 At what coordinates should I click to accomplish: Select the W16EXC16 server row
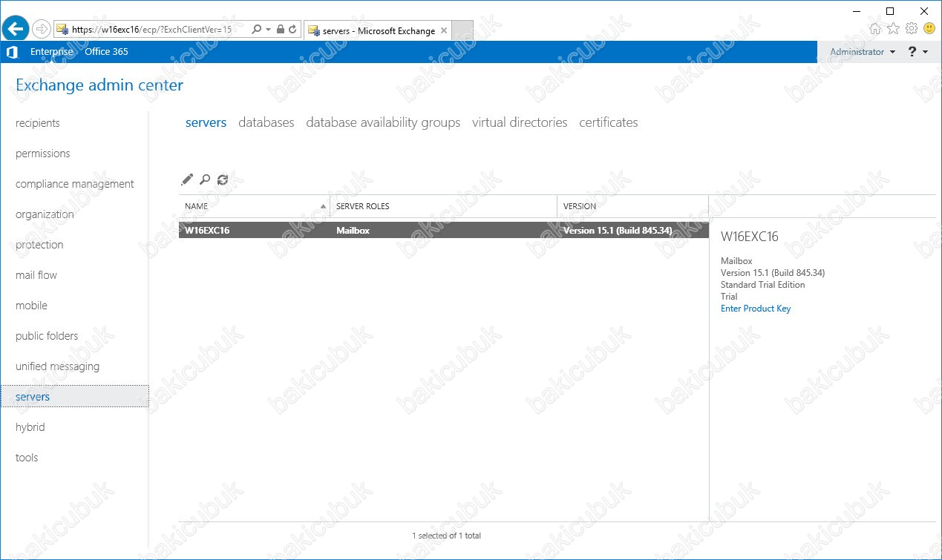(x=444, y=230)
